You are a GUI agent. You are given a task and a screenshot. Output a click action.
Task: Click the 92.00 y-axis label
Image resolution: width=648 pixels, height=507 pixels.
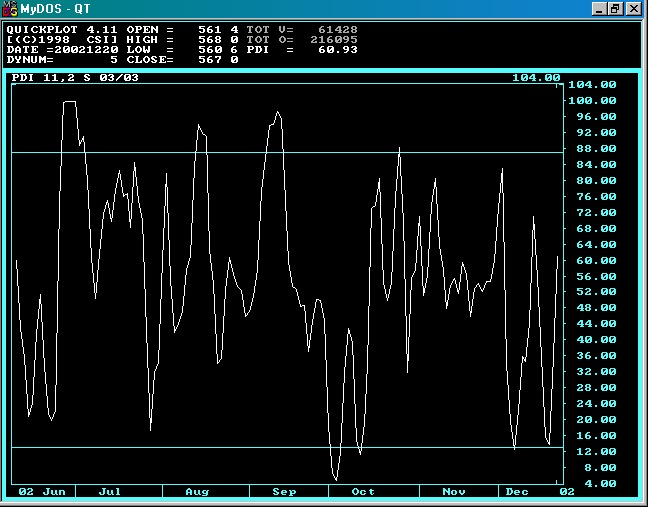click(596, 133)
